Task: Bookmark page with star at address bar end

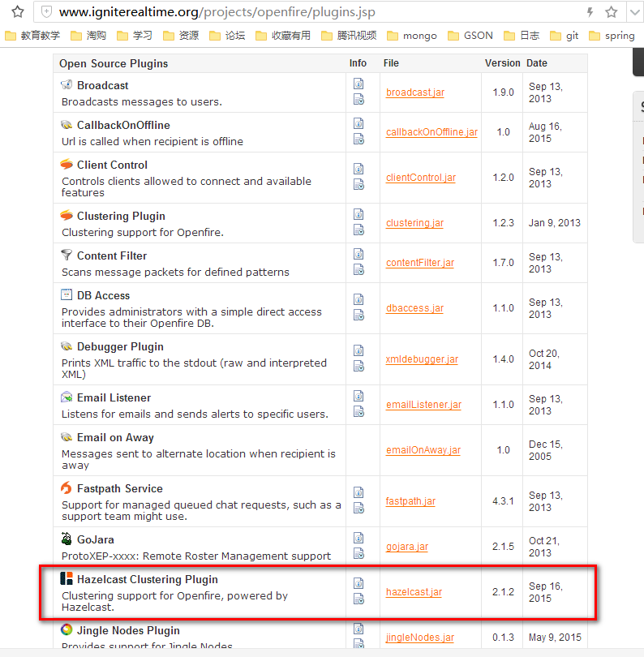Action: (612, 12)
